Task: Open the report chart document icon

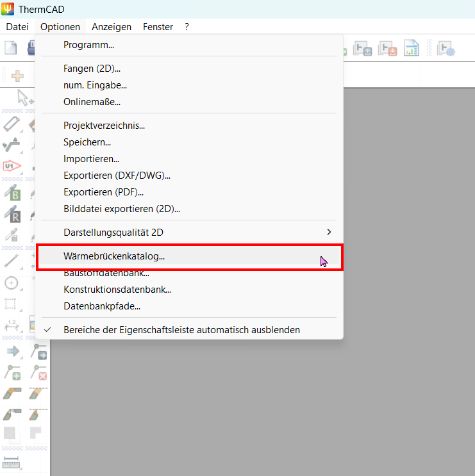Action: tap(411, 49)
